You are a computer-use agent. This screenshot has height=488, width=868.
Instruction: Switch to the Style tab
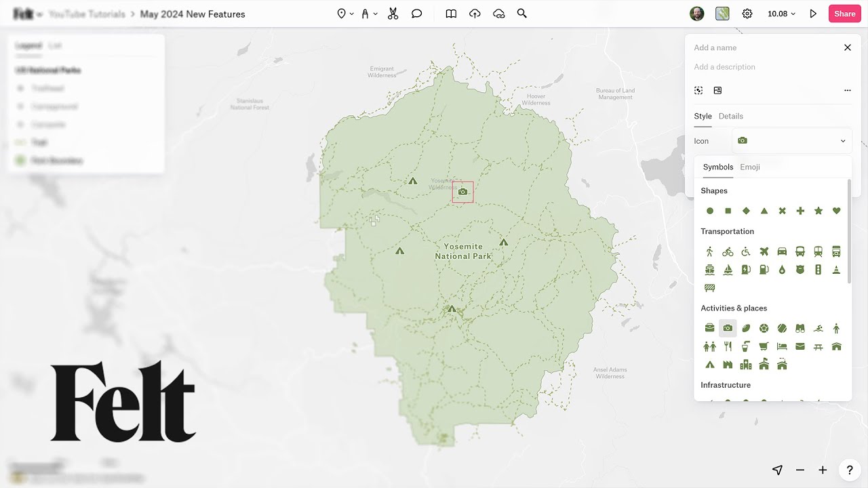coord(703,116)
